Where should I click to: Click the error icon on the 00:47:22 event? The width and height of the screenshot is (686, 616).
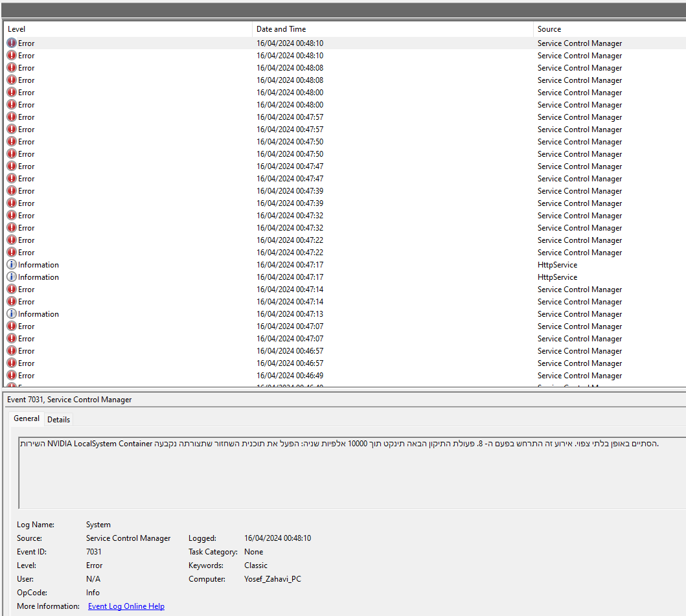[x=12, y=240]
